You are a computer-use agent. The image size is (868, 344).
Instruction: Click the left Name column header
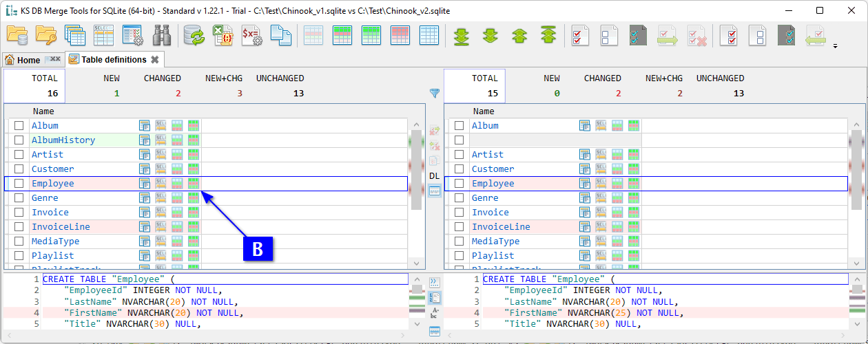point(43,111)
